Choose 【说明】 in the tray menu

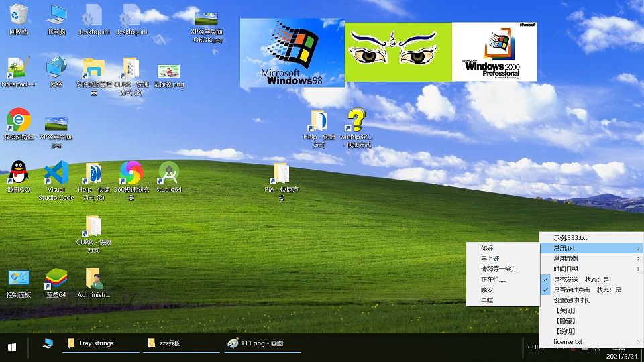pos(592,331)
